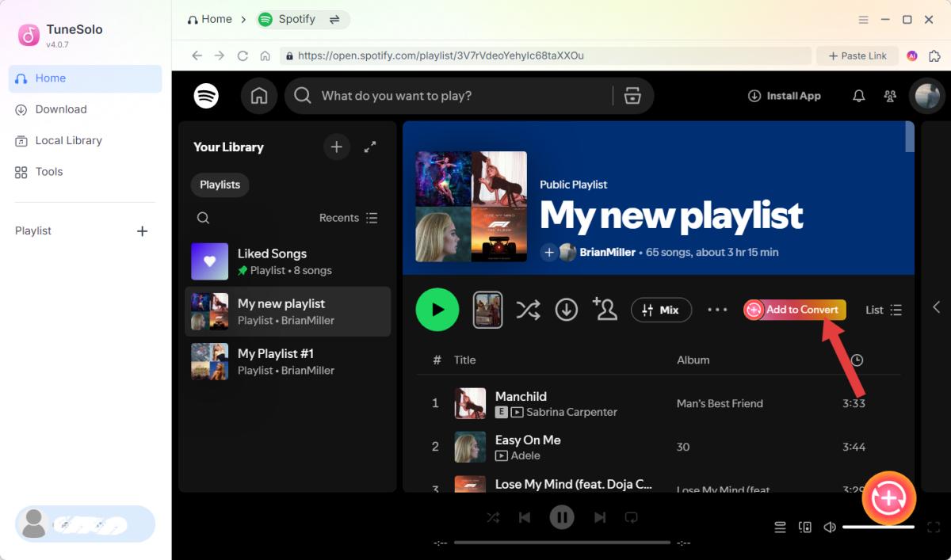Click the What do you want to play search box
951x560 pixels.
(449, 96)
